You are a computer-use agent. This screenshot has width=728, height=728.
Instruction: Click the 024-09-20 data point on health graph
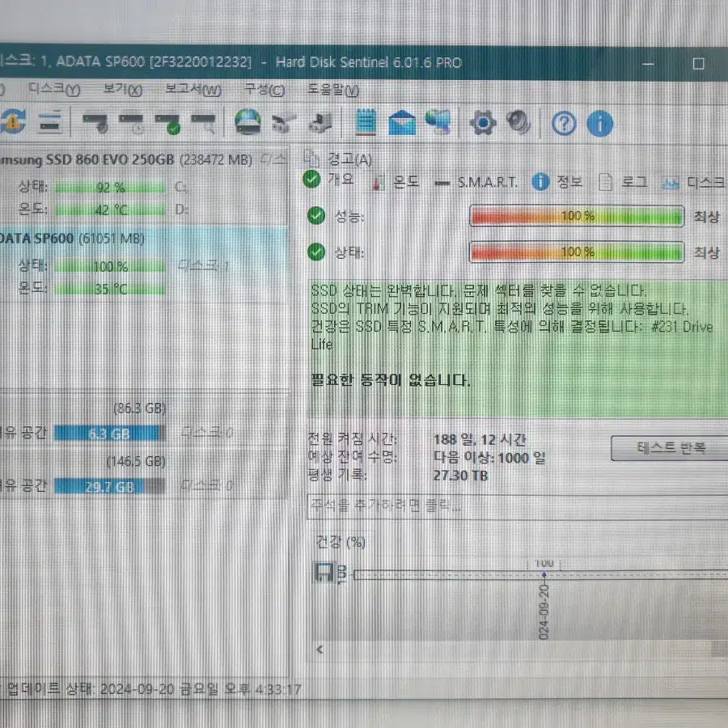pos(544,575)
